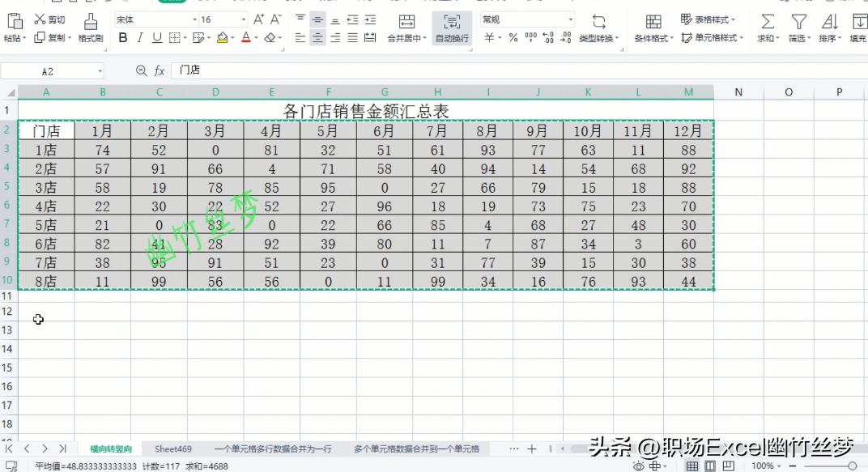This screenshot has height=472, width=868.
Task: Click the Paste (粘贴) clipboard icon
Action: [x=15, y=21]
